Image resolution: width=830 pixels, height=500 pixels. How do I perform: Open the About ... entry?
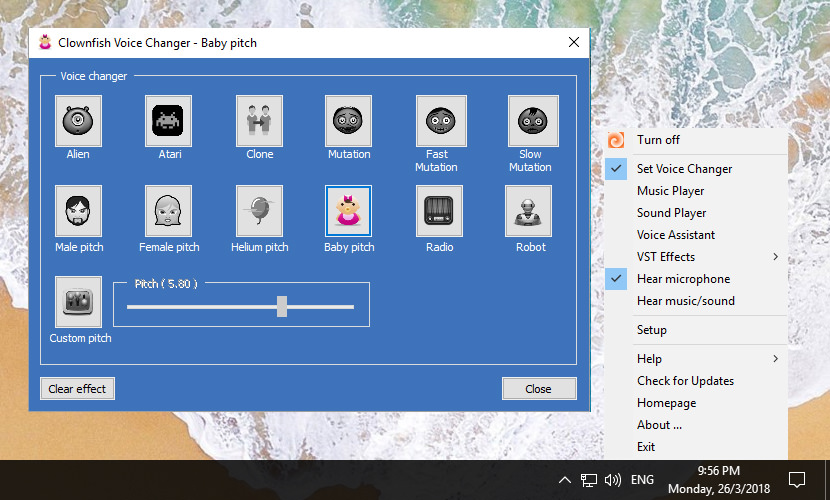click(696, 425)
